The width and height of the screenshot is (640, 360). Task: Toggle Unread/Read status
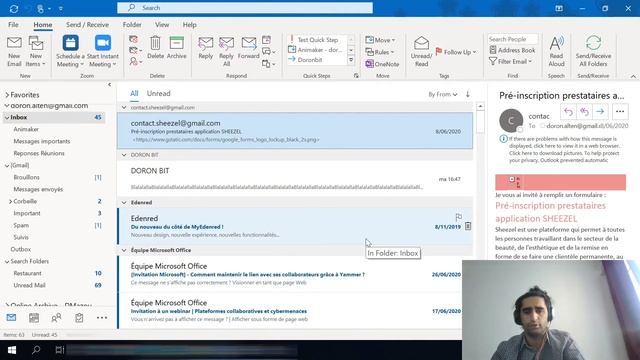click(x=421, y=51)
